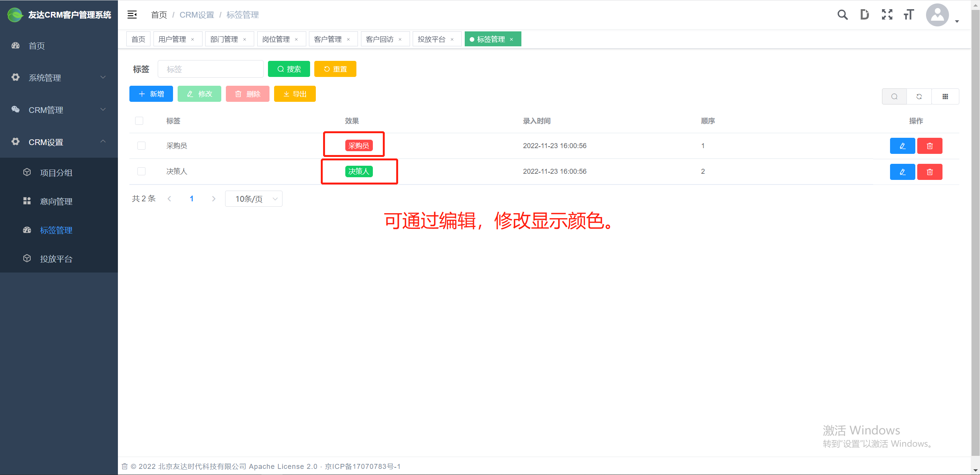Close the 投放平台 tab
Screen dimensions: 980x475
click(452, 39)
